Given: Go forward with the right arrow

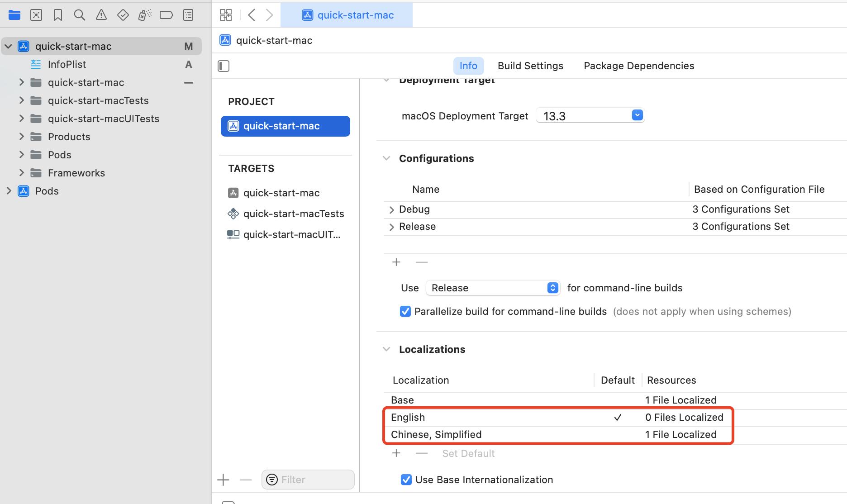Looking at the screenshot, I should tap(269, 15).
